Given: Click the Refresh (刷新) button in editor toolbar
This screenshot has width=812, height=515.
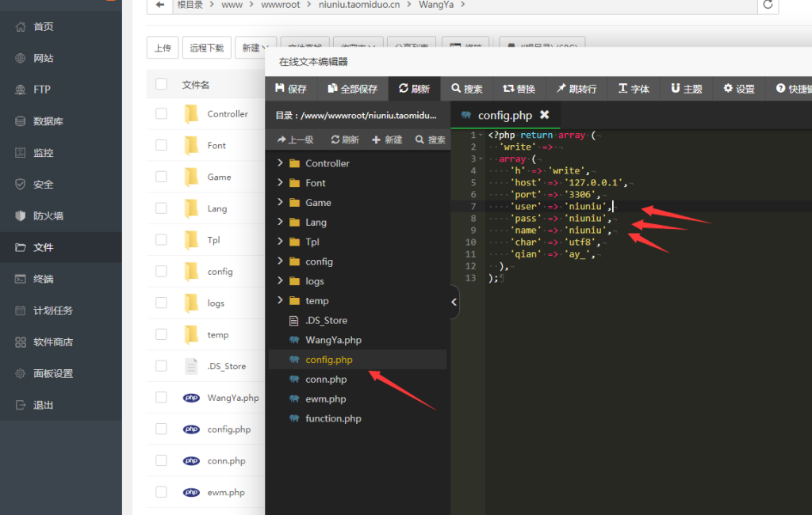Looking at the screenshot, I should 414,89.
